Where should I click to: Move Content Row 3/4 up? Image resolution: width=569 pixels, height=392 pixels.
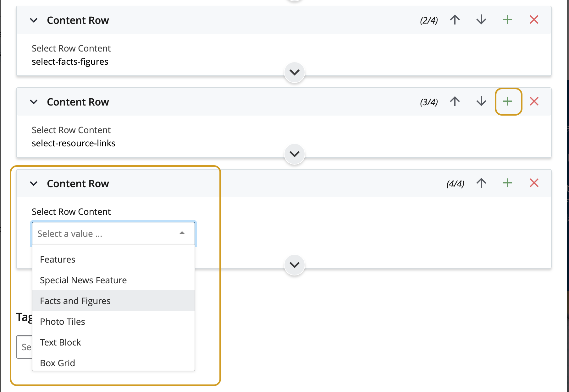(455, 101)
